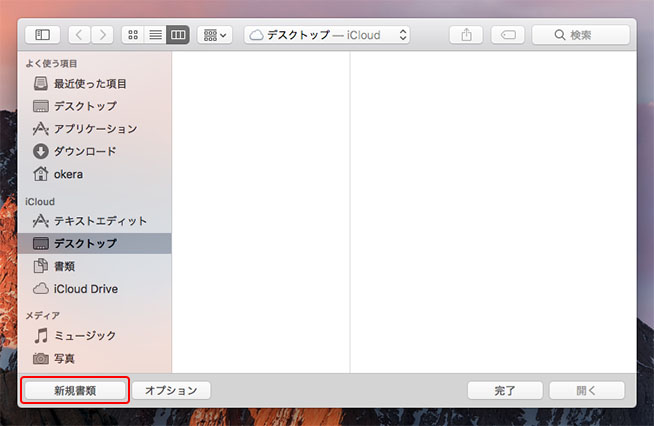654x426 pixels.
Task: Open 書類 in the iCloud section
Action: [95, 266]
